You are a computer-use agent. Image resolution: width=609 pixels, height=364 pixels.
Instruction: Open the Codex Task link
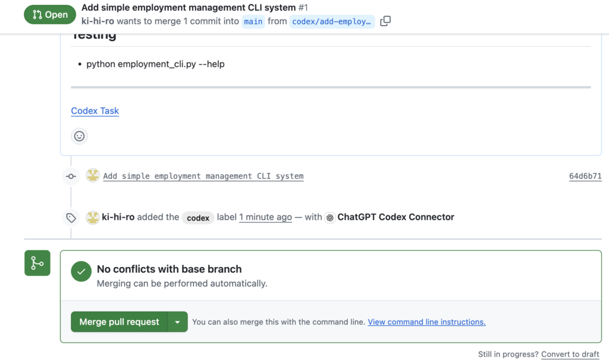pos(95,111)
